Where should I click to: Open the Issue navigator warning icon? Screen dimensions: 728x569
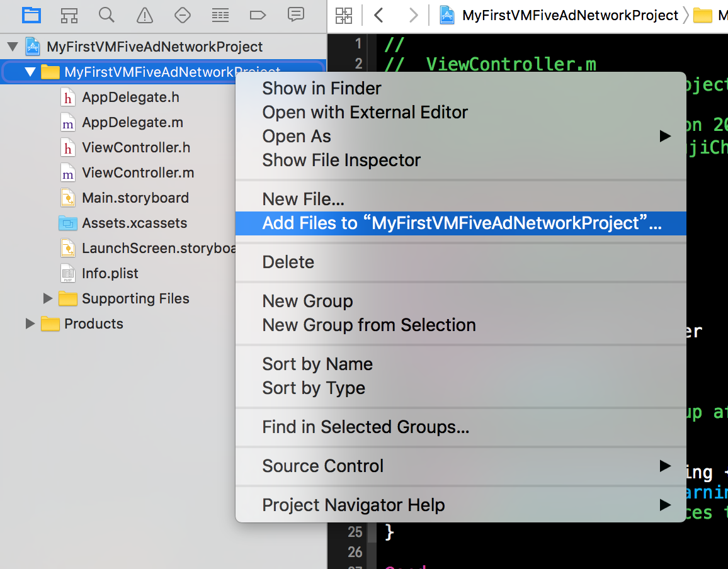pyautogui.click(x=145, y=15)
